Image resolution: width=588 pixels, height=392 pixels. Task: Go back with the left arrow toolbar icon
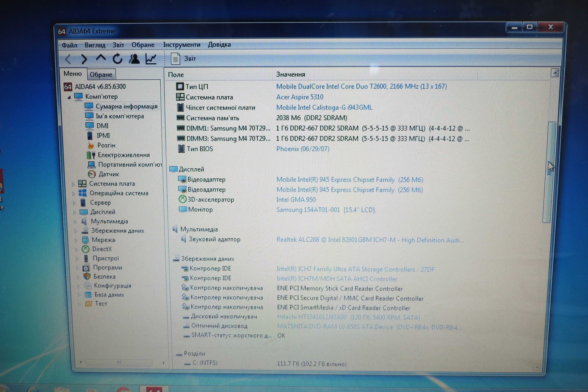point(68,59)
